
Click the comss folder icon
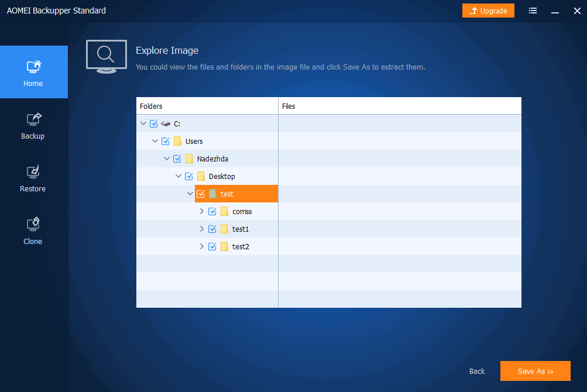[x=224, y=212]
